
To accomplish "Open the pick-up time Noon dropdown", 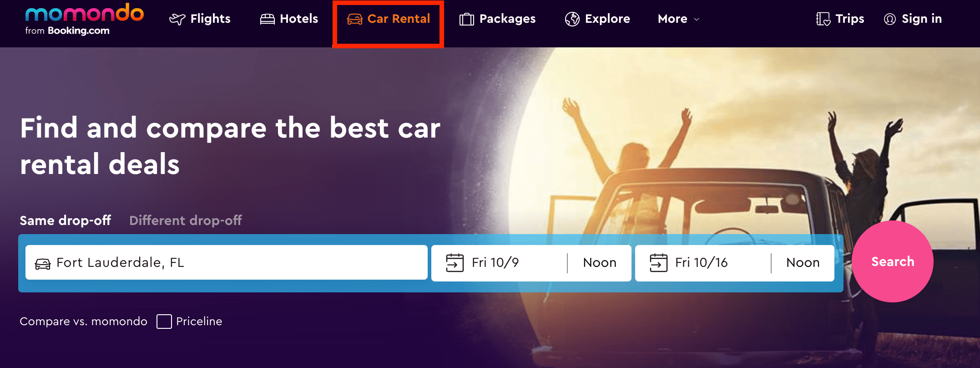I will point(600,263).
